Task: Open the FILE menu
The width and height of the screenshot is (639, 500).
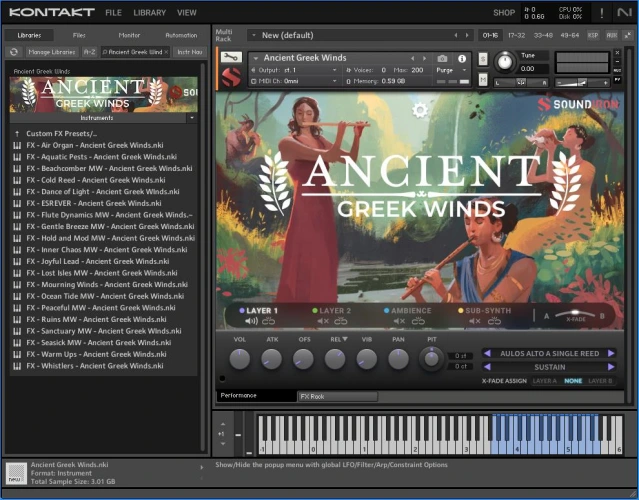Action: (113, 13)
